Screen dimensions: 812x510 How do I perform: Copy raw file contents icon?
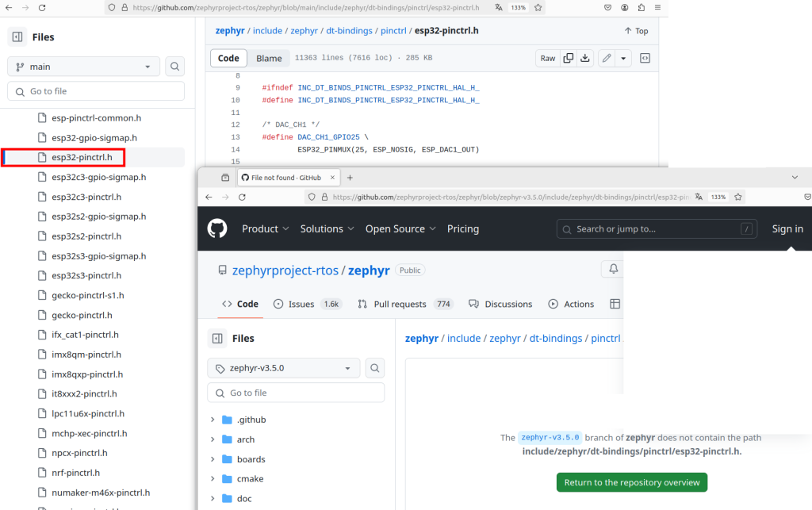point(568,58)
